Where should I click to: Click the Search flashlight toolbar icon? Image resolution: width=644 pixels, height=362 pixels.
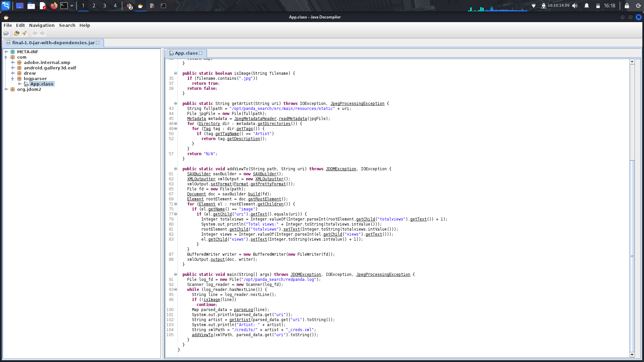[x=24, y=33]
